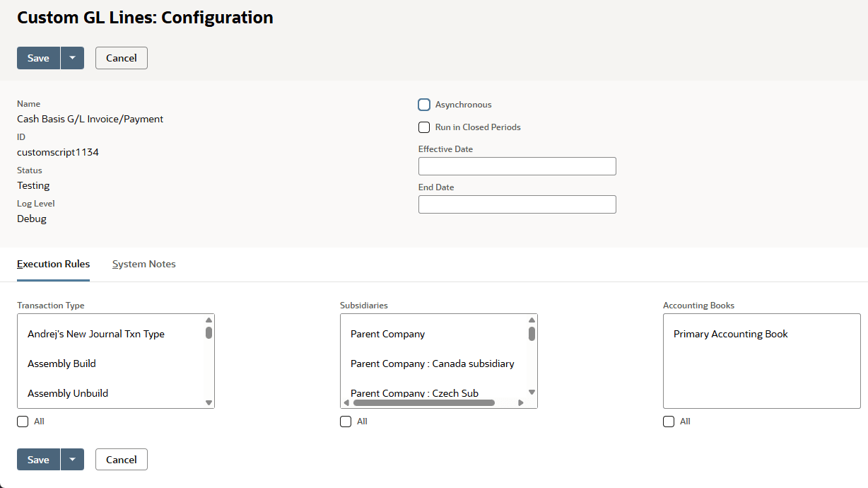
Task: Click Subsidiaries list scroll-down arrow
Action: [x=532, y=392]
